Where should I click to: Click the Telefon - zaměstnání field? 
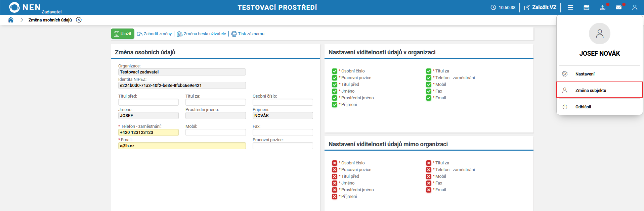coord(148,133)
